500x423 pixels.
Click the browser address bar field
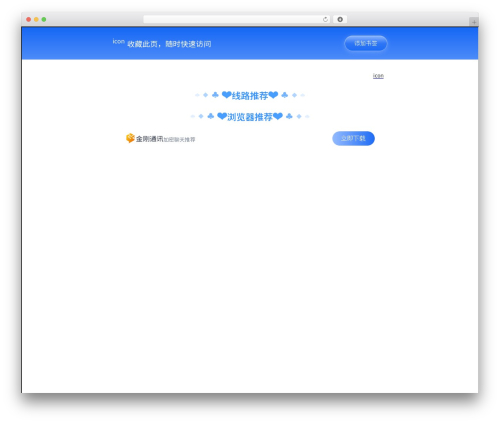pos(237,20)
